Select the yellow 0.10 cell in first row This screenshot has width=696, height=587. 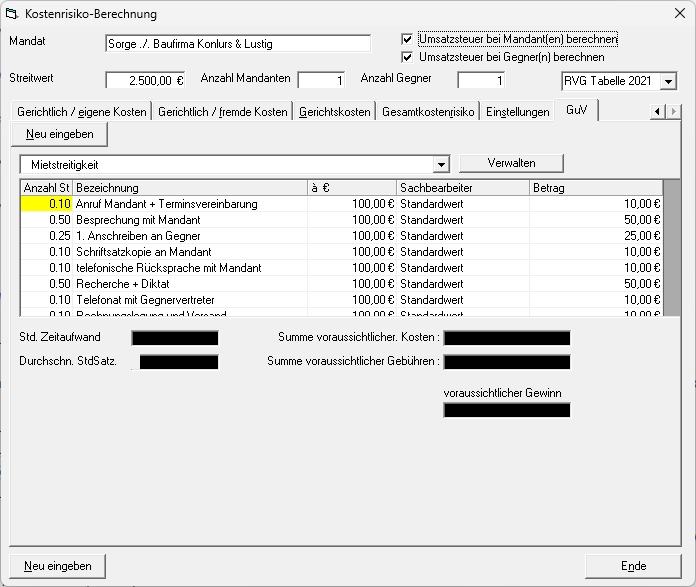47,204
